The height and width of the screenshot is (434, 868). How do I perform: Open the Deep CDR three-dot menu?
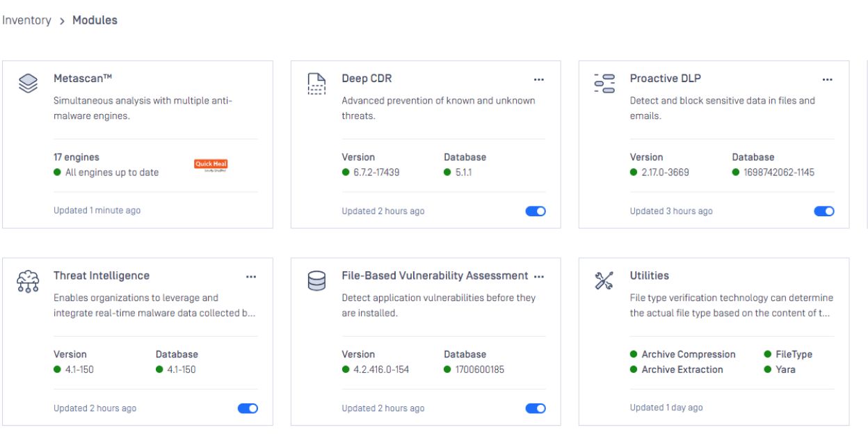(x=539, y=79)
